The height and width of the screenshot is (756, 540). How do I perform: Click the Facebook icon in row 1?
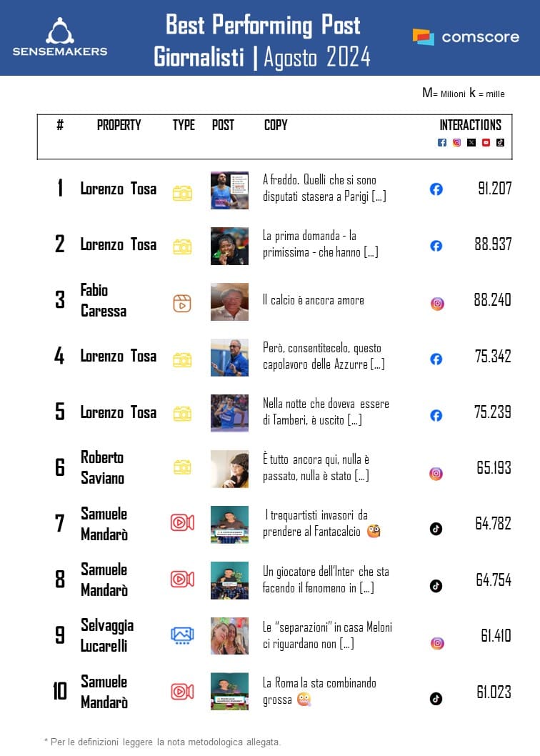[x=436, y=189]
